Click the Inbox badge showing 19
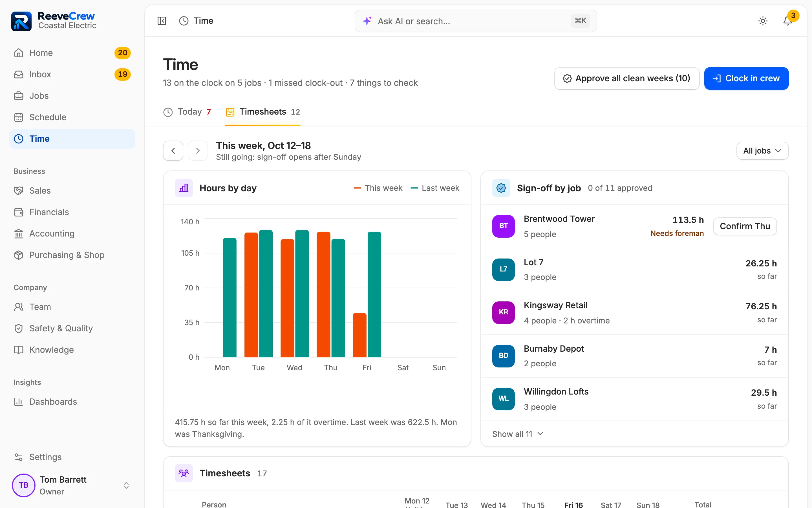 (122, 74)
